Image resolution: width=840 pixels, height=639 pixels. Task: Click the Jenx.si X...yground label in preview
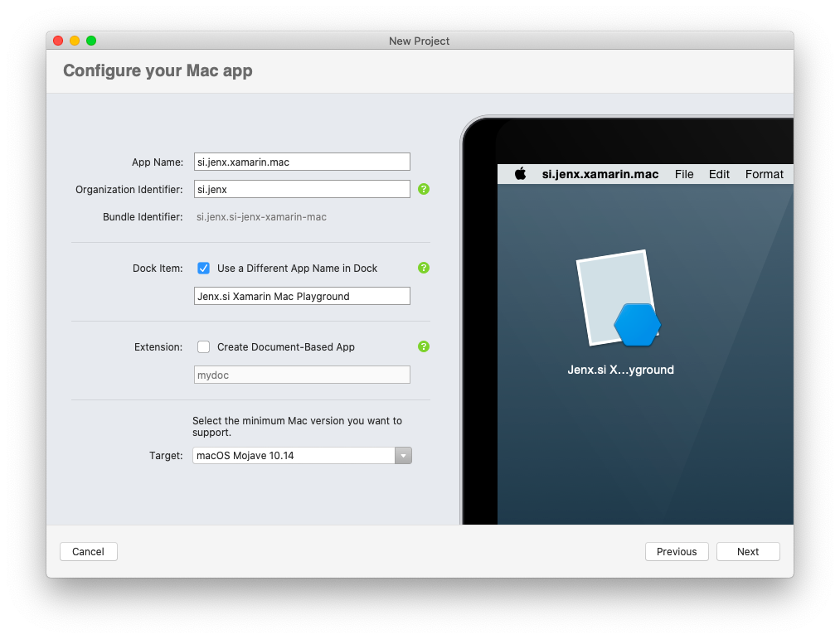(x=620, y=370)
